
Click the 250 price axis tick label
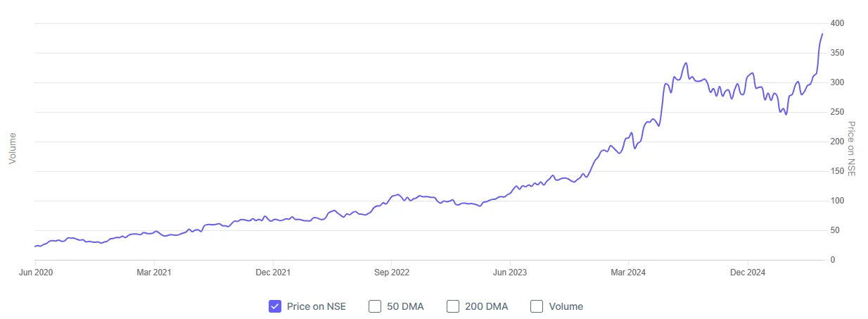[838, 113]
